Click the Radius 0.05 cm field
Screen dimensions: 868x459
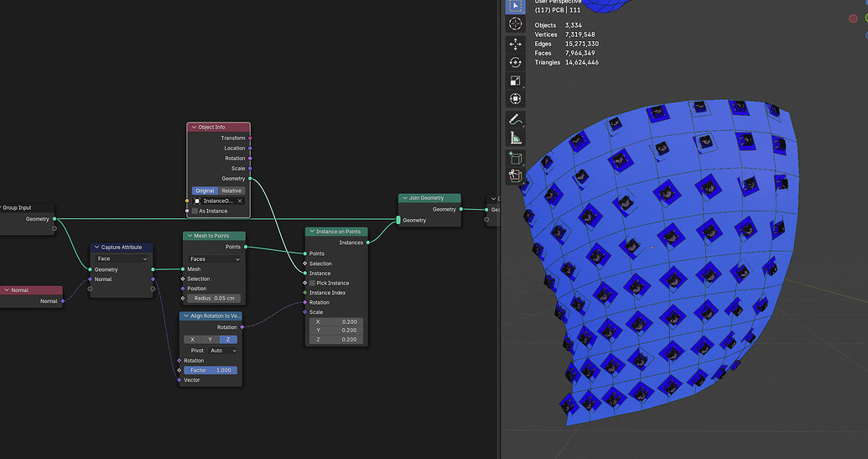point(214,298)
